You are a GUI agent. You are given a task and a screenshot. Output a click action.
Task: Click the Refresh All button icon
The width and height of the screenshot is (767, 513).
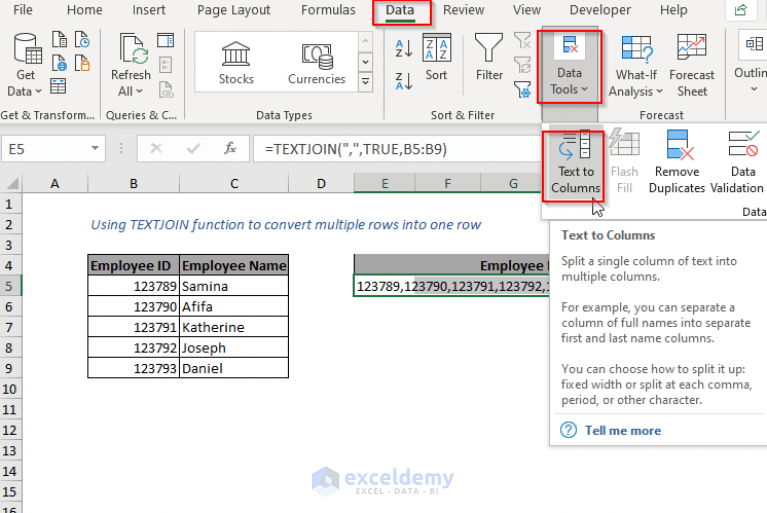[x=133, y=49]
